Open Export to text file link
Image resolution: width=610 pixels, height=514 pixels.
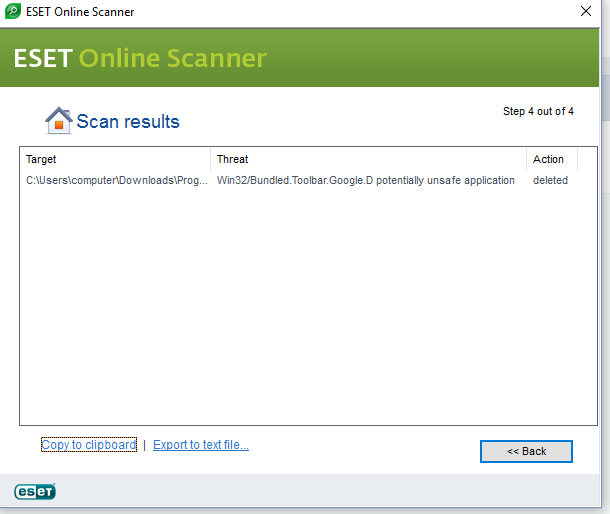coord(201,445)
